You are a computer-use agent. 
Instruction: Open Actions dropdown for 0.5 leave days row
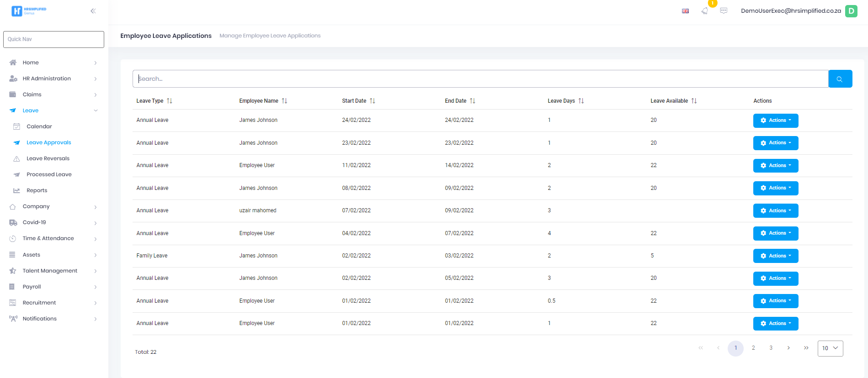click(776, 301)
